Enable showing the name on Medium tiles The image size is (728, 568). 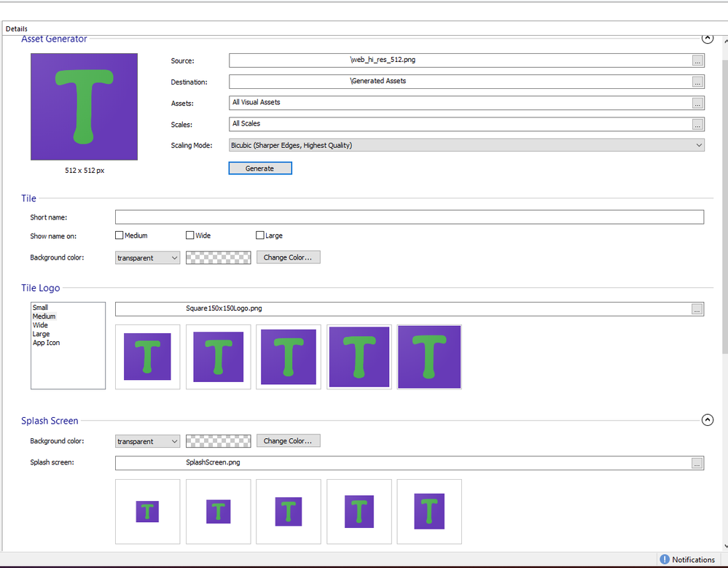tap(119, 235)
